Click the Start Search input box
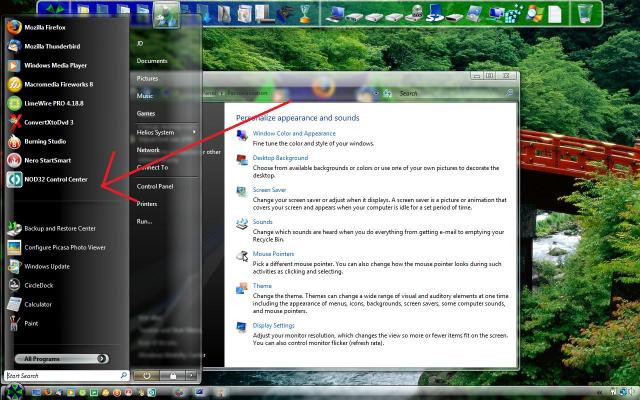 pyautogui.click(x=65, y=376)
